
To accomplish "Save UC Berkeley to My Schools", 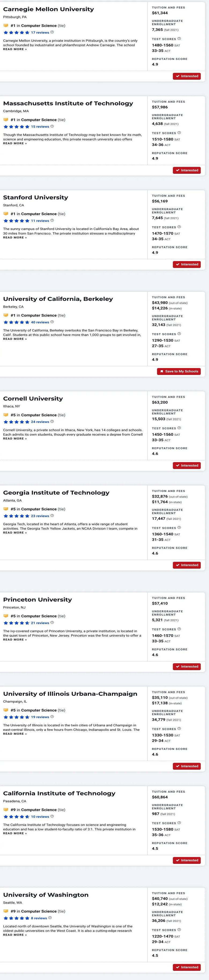I will point(179,371).
